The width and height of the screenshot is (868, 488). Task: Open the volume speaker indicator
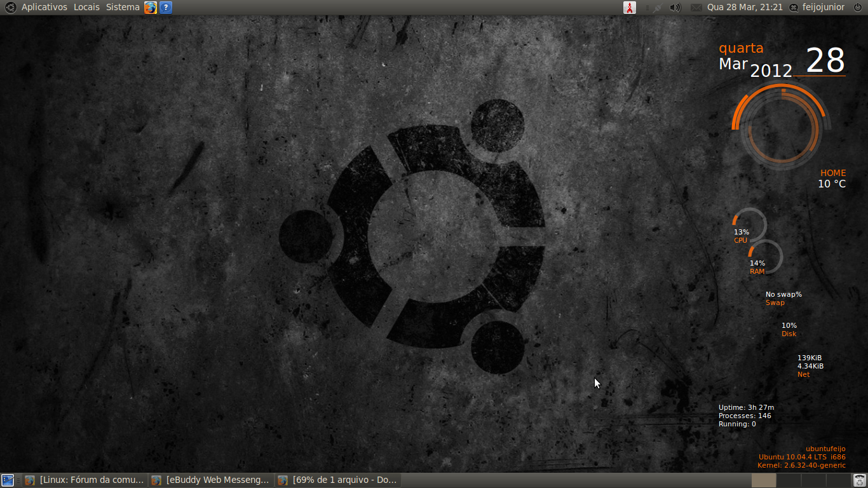pos(675,8)
